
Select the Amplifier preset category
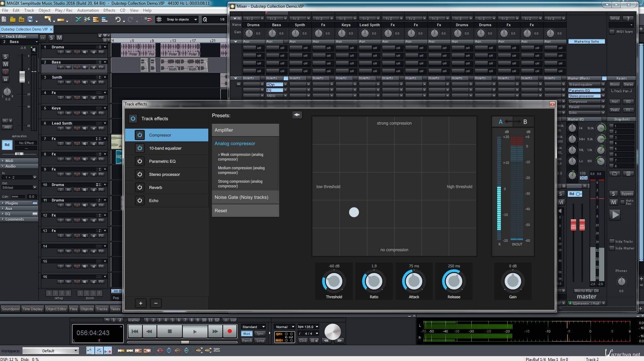click(245, 130)
